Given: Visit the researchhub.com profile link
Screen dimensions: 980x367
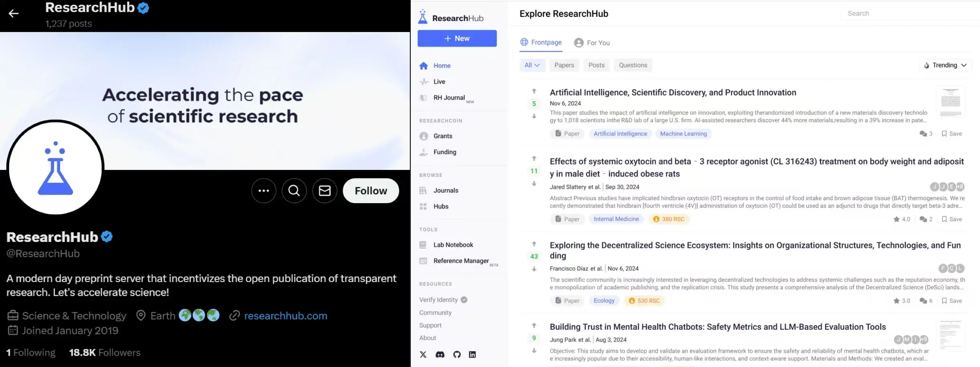Looking at the screenshot, I should coord(285,316).
